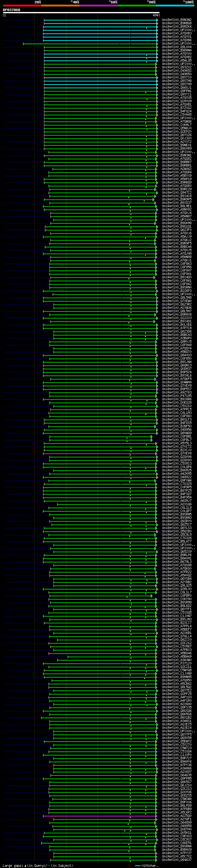Open hit UniRef100_B9MZK4

click(177, 26)
